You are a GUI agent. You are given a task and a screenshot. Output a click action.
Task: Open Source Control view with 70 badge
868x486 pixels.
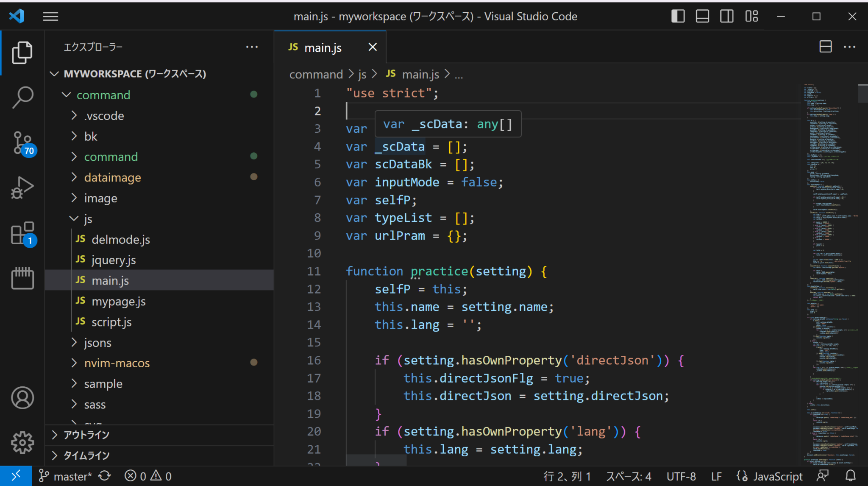pyautogui.click(x=22, y=143)
